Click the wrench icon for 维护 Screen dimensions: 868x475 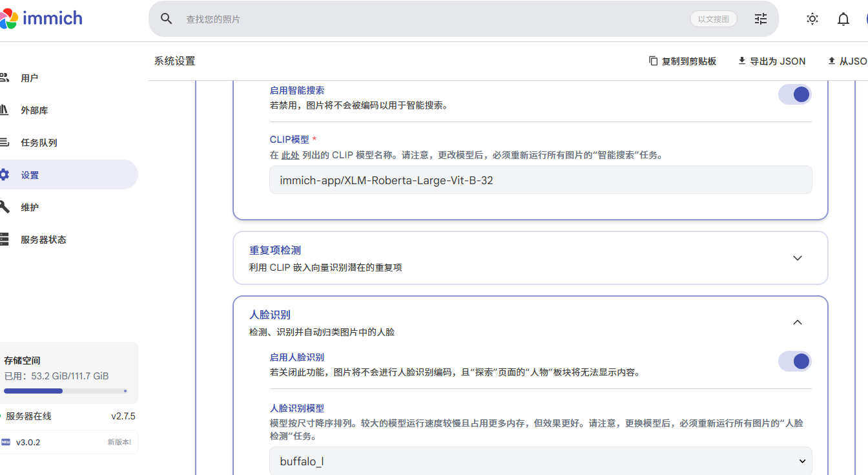(4, 207)
